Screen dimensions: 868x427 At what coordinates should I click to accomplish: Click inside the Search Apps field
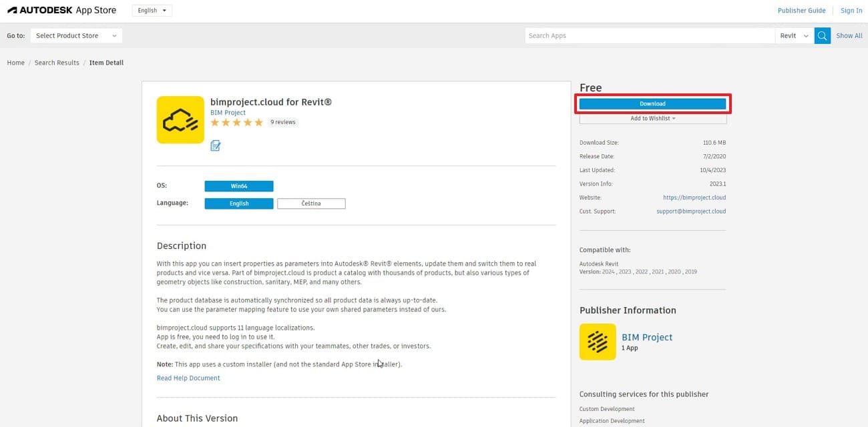coord(648,35)
